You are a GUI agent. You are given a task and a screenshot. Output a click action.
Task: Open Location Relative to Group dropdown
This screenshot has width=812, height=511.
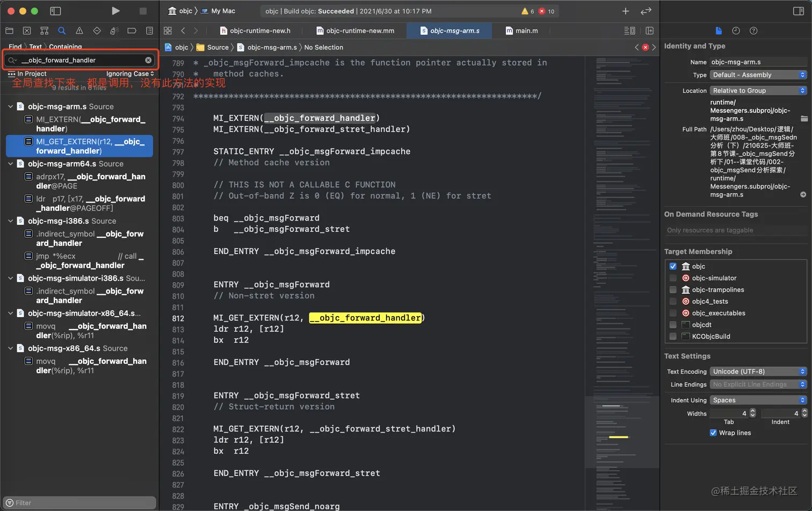pyautogui.click(x=758, y=91)
